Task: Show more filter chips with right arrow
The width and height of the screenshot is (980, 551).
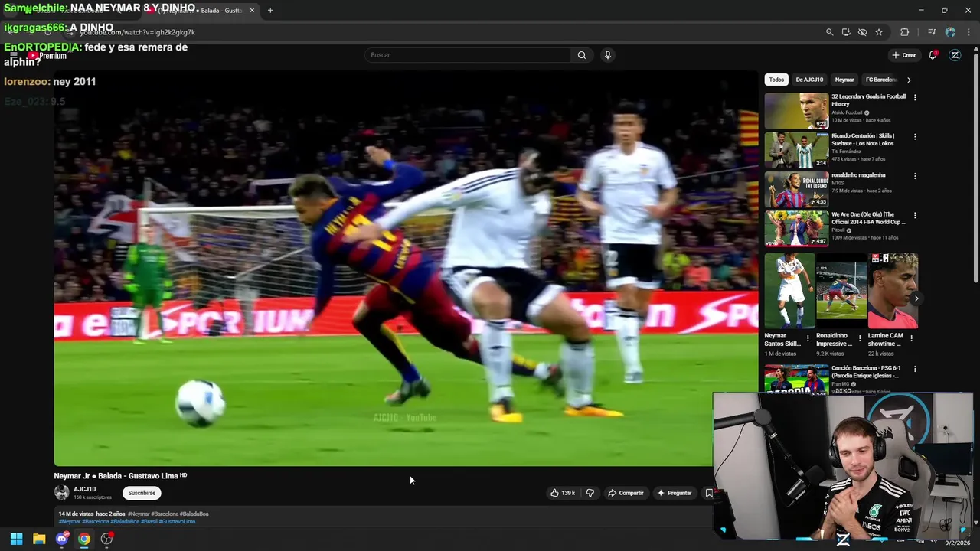Action: [909, 80]
